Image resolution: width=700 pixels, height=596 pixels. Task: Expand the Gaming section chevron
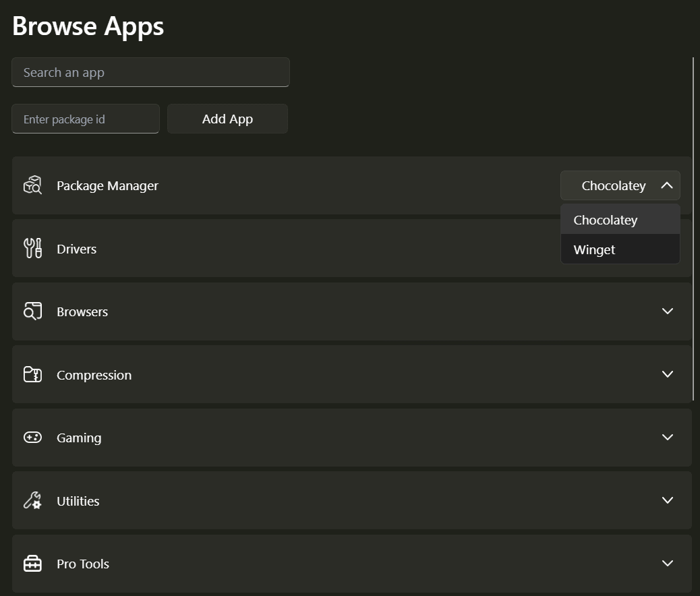[667, 438]
